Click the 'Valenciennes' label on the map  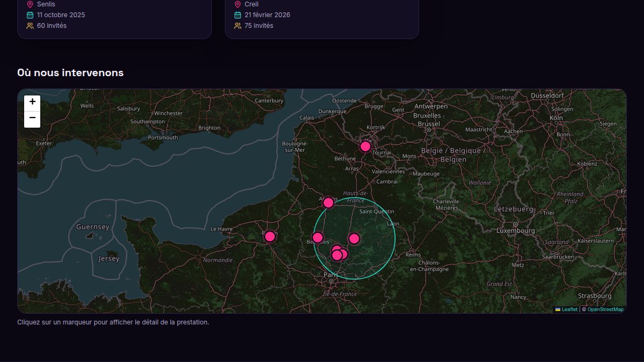click(x=388, y=172)
